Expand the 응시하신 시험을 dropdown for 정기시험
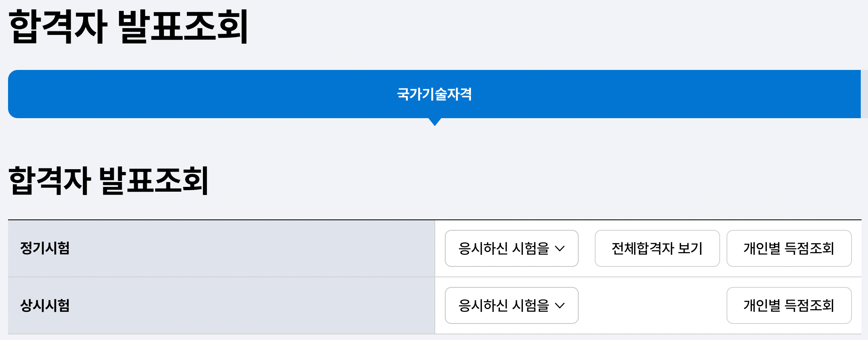The height and width of the screenshot is (340, 868). tap(511, 249)
